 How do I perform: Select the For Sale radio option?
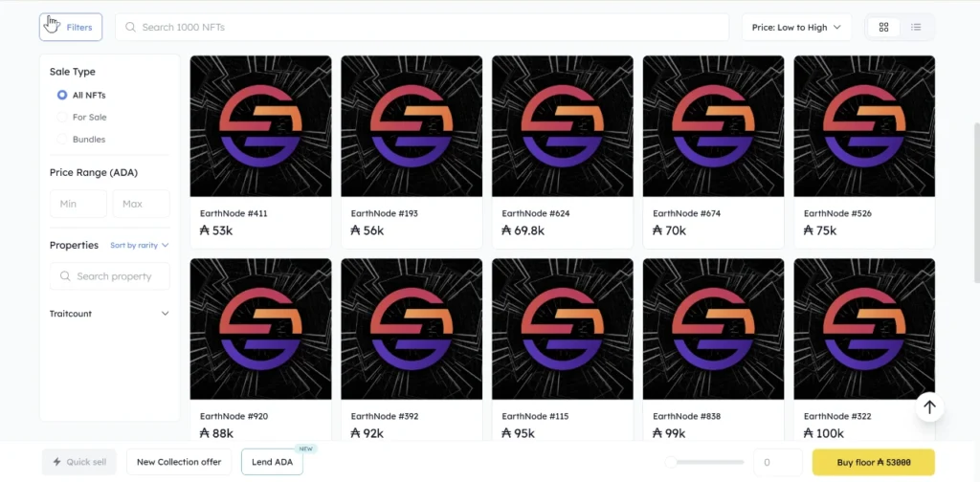pyautogui.click(x=62, y=117)
